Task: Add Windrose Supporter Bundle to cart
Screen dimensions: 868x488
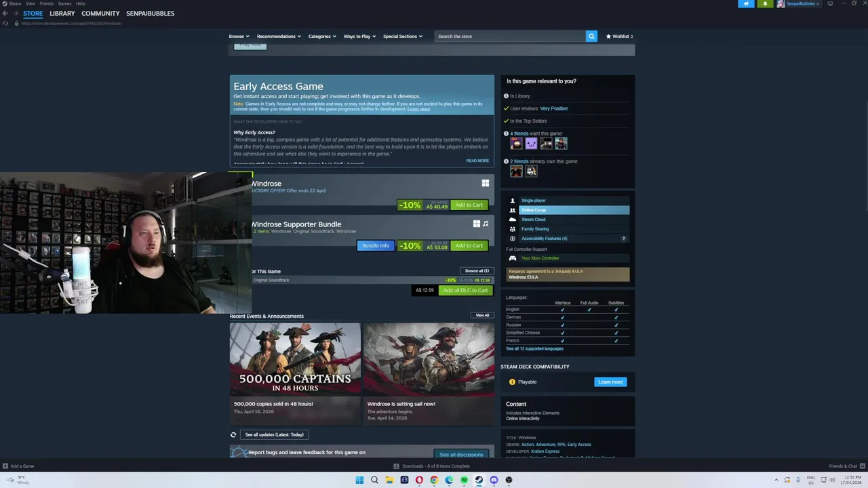Action: [x=469, y=245]
